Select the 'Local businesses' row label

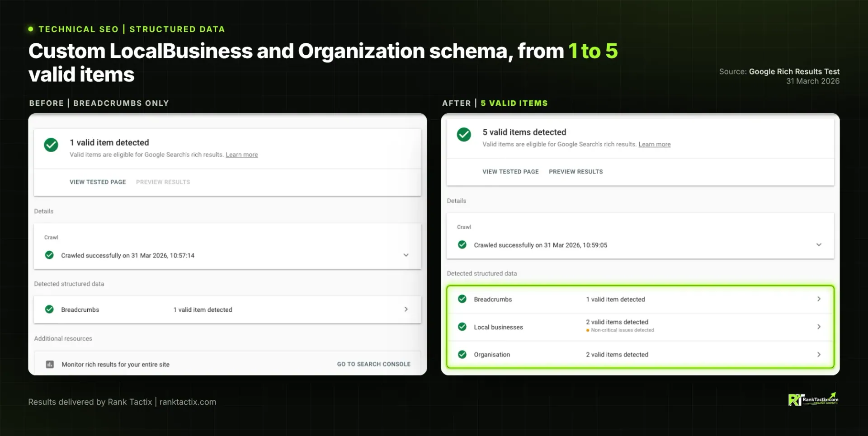[499, 327]
